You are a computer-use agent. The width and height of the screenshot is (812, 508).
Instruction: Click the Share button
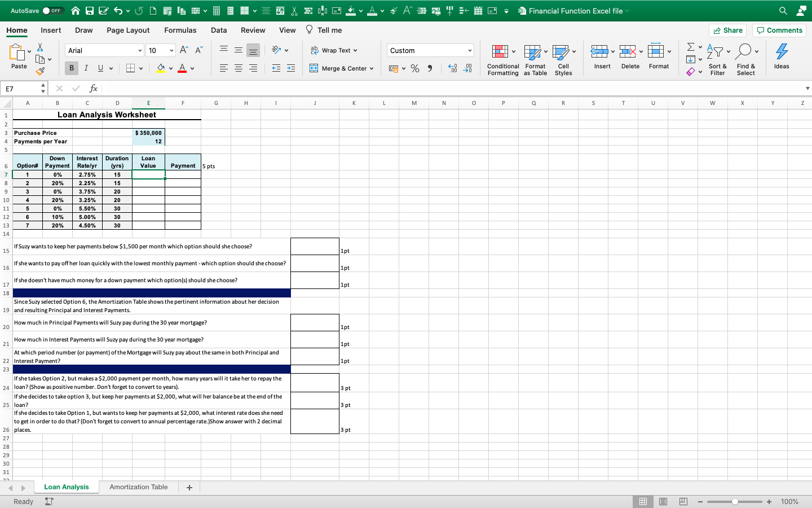click(727, 30)
